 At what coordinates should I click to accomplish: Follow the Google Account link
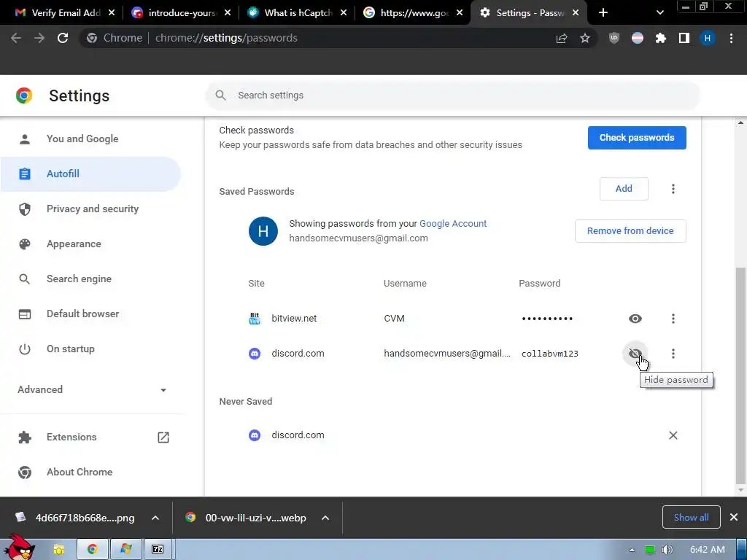pos(452,223)
